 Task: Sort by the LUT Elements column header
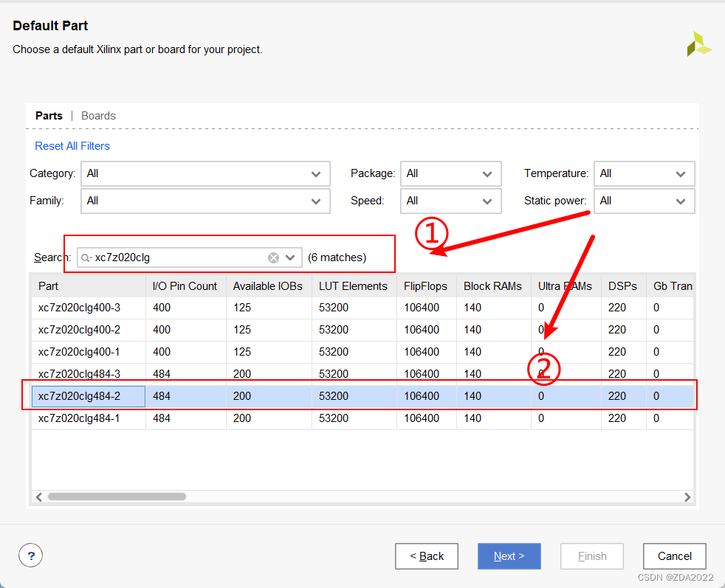pyautogui.click(x=354, y=286)
